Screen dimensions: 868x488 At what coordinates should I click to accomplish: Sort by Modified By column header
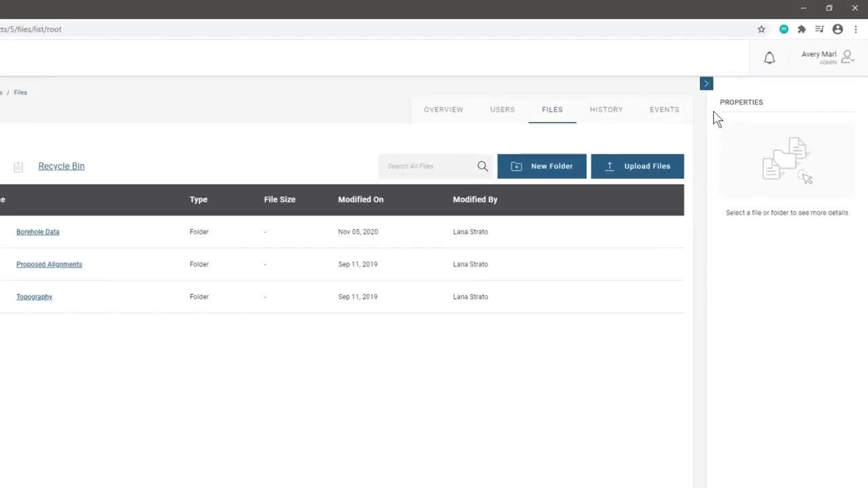[x=475, y=199]
